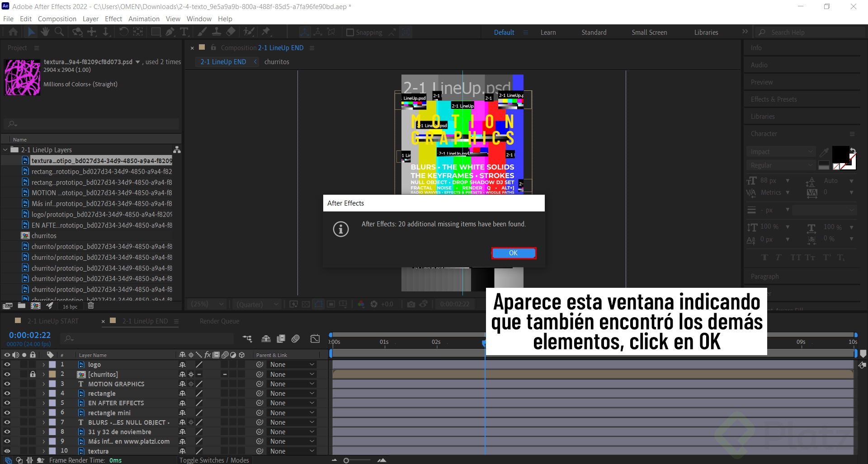Take a snapshot of the composition view
This screenshot has width=868, height=464.
coord(411,304)
